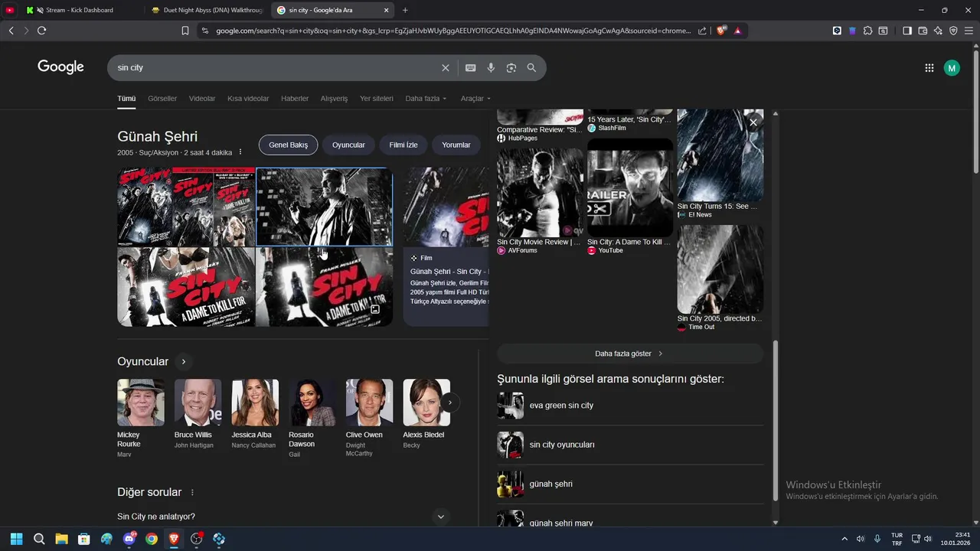Switch to Duet Night Abyss Walkthrough tab

pos(207,10)
